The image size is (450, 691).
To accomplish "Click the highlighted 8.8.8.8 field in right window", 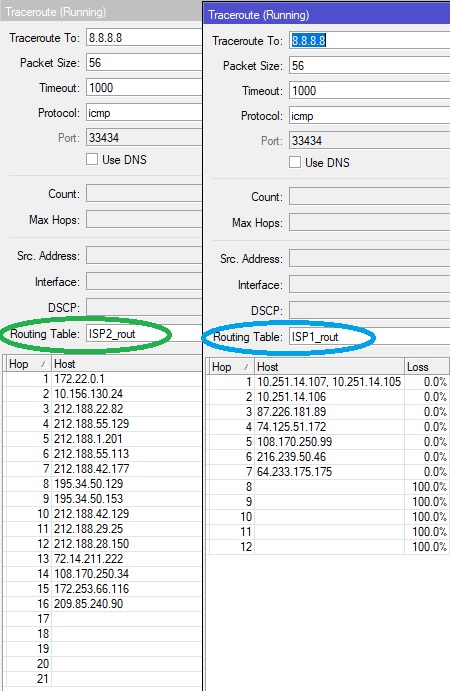I will tap(369, 41).
